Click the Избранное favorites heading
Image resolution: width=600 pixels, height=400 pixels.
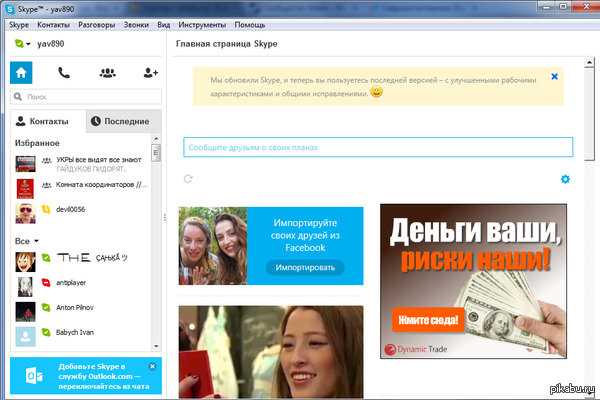(x=37, y=143)
